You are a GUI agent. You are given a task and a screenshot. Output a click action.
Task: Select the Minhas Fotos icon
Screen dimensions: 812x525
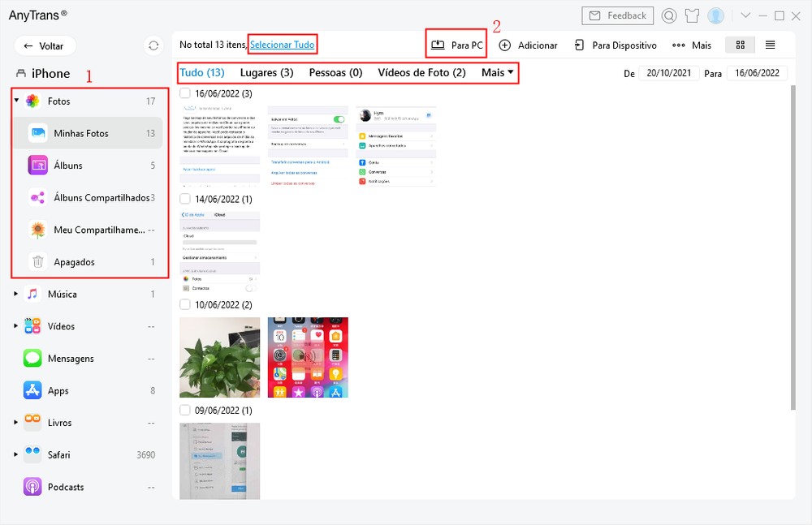(38, 133)
